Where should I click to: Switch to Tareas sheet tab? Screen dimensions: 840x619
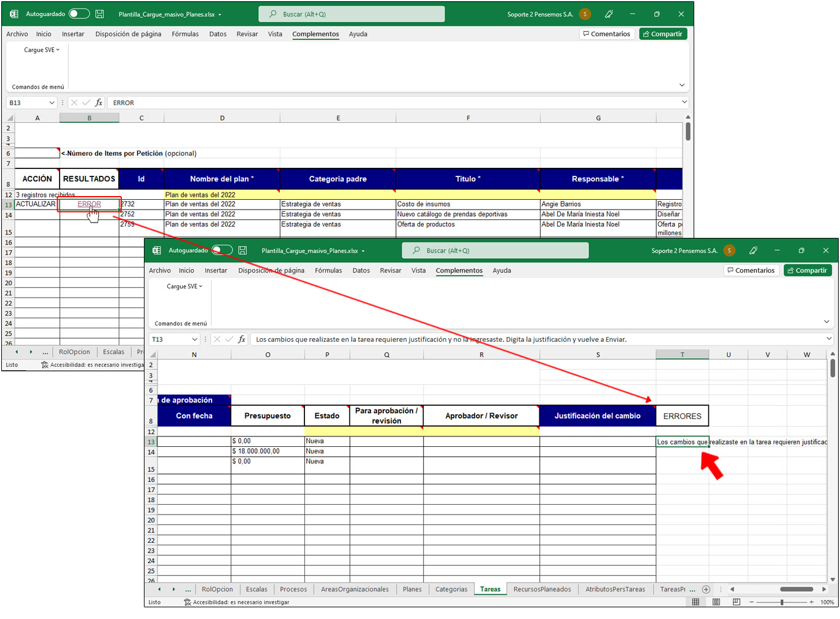(x=490, y=589)
